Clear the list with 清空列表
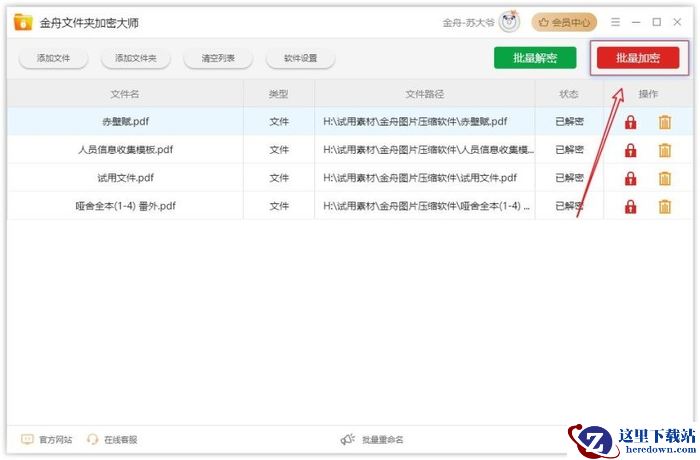 218,58
